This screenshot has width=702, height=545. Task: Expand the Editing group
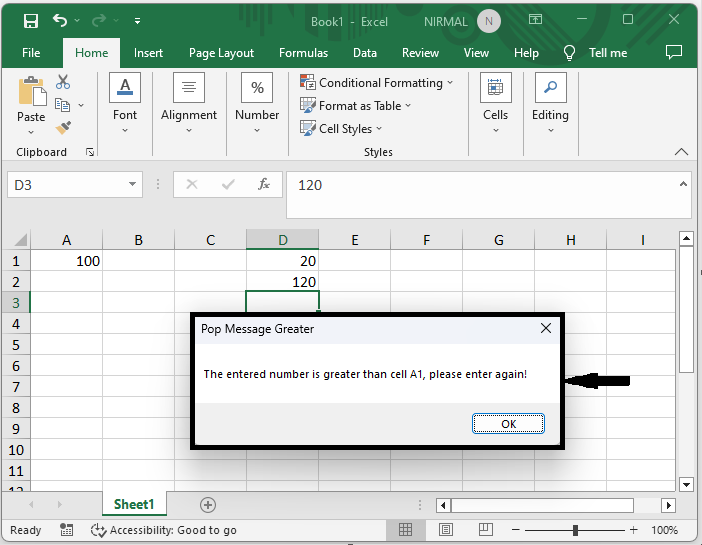(550, 104)
